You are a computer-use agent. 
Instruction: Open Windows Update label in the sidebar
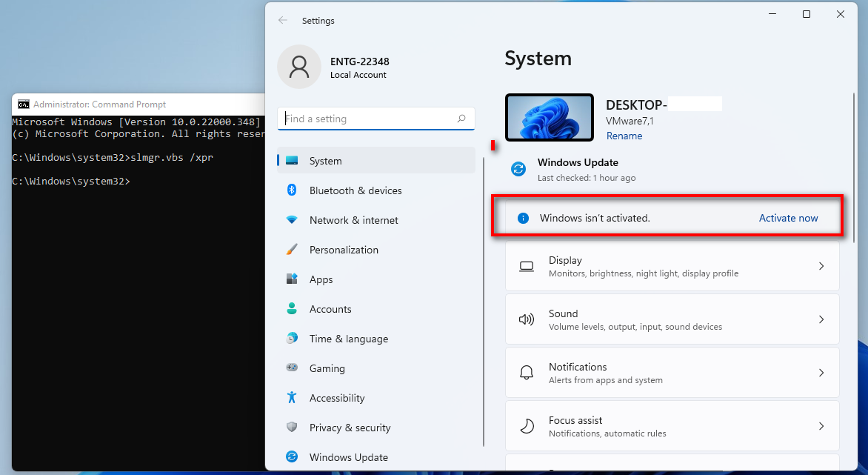pyautogui.click(x=349, y=457)
